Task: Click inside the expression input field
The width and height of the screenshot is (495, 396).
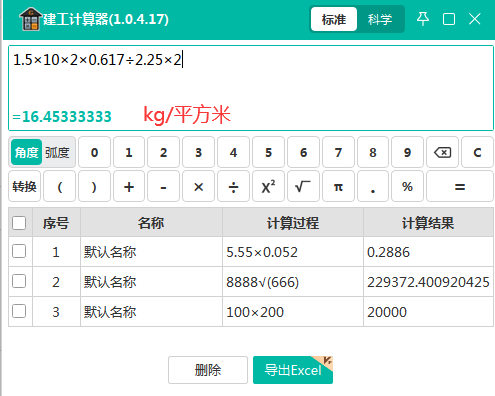Action: [251, 88]
